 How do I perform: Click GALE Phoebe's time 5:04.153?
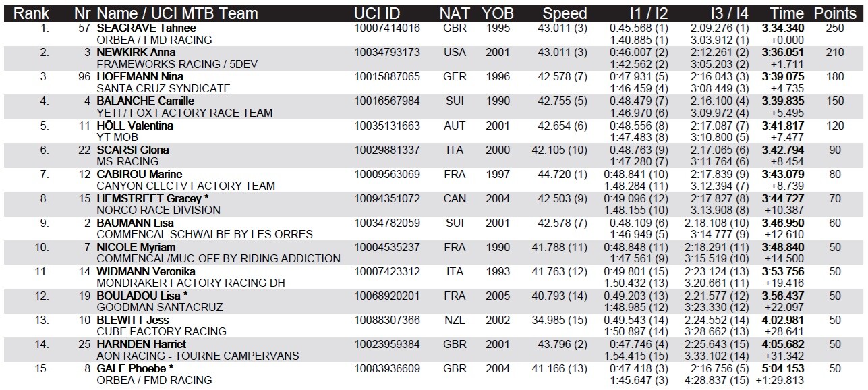[x=801, y=368]
